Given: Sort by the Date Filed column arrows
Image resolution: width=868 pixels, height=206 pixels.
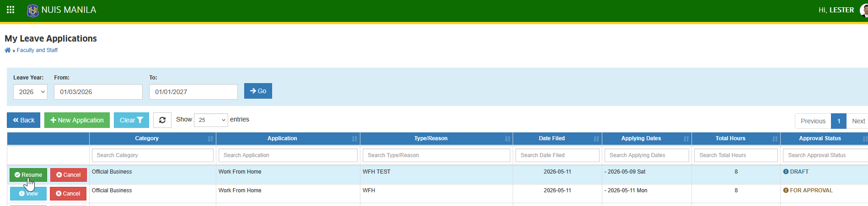Looking at the screenshot, I should point(596,139).
